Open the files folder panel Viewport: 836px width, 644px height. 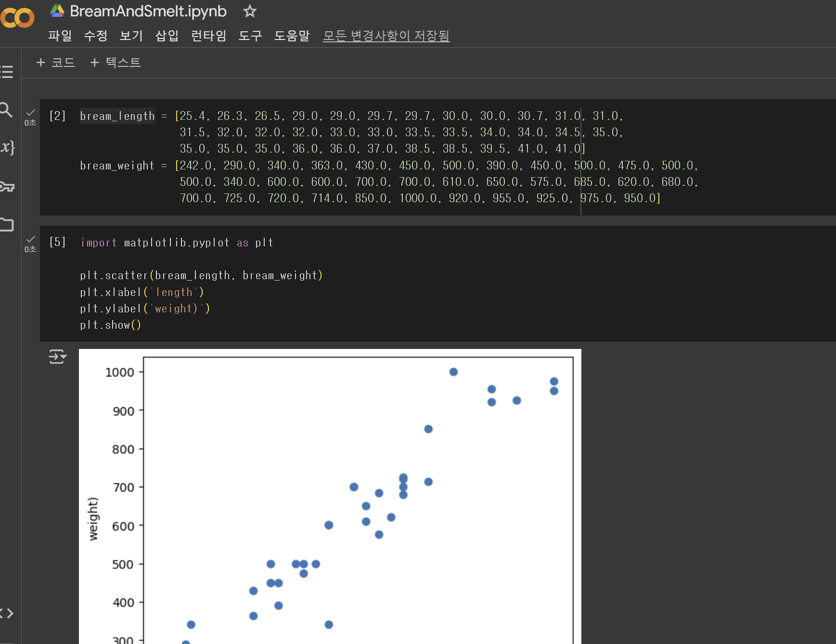click(7, 224)
